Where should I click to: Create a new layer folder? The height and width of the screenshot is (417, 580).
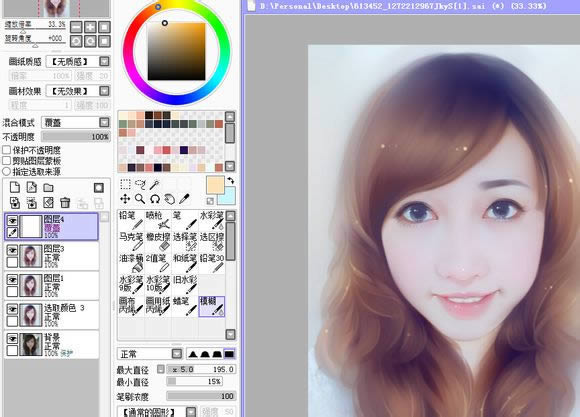tap(48, 188)
